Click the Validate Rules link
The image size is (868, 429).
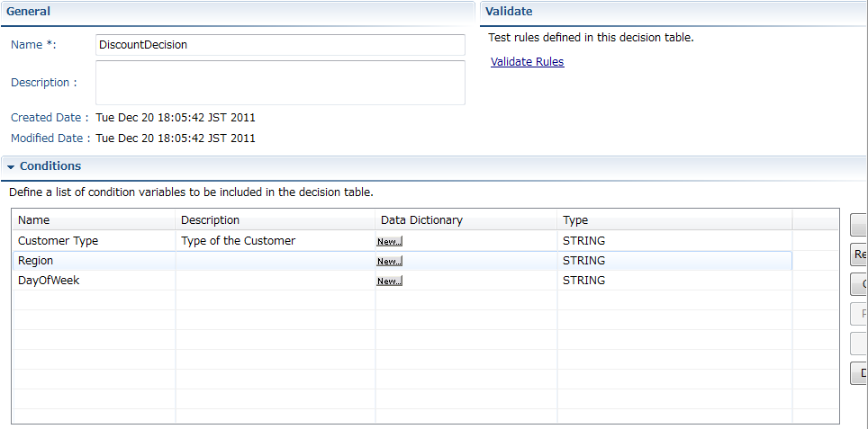click(527, 62)
